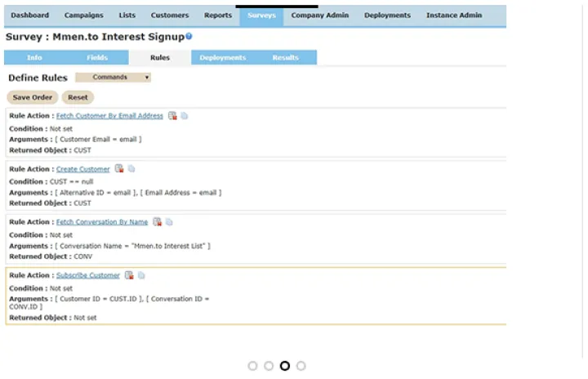
Task: Open the Subscribe Customer rule link
Action: [x=88, y=275]
